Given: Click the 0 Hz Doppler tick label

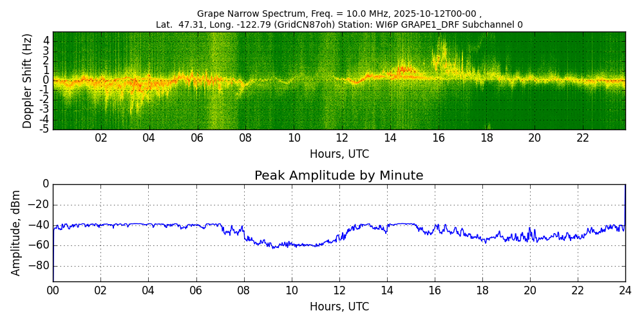Looking at the screenshot, I should click(46, 80).
